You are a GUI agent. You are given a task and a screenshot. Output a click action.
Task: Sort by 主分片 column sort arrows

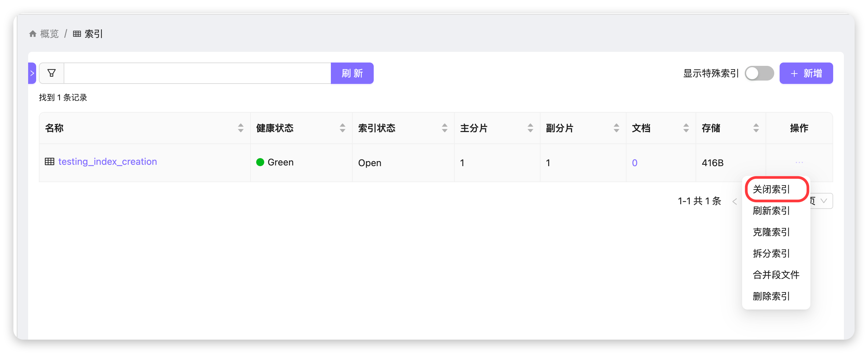point(530,128)
